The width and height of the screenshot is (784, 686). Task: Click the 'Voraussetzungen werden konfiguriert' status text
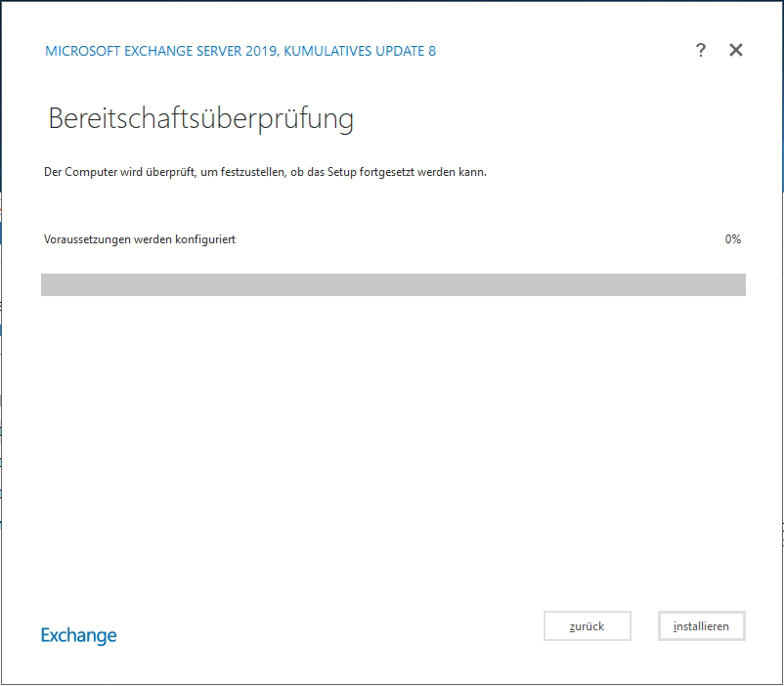point(140,239)
